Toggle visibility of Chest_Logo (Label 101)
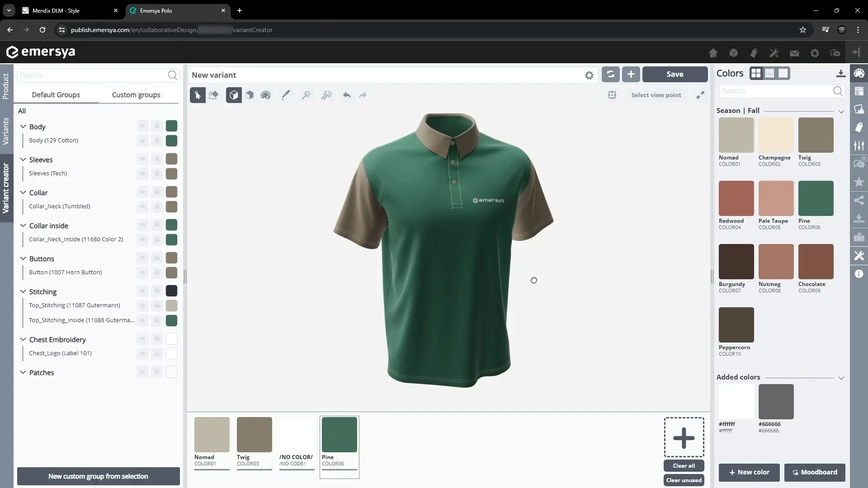This screenshot has width=868, height=488. [x=142, y=353]
